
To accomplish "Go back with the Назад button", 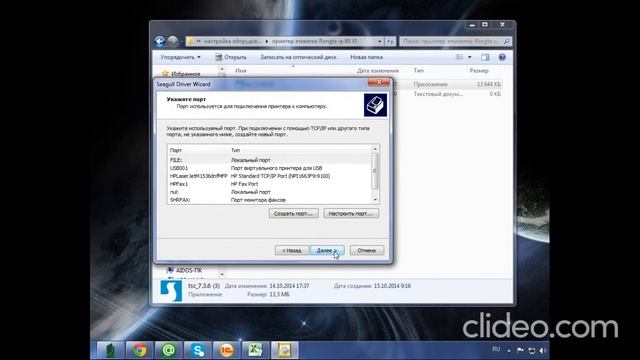I will coord(291,250).
